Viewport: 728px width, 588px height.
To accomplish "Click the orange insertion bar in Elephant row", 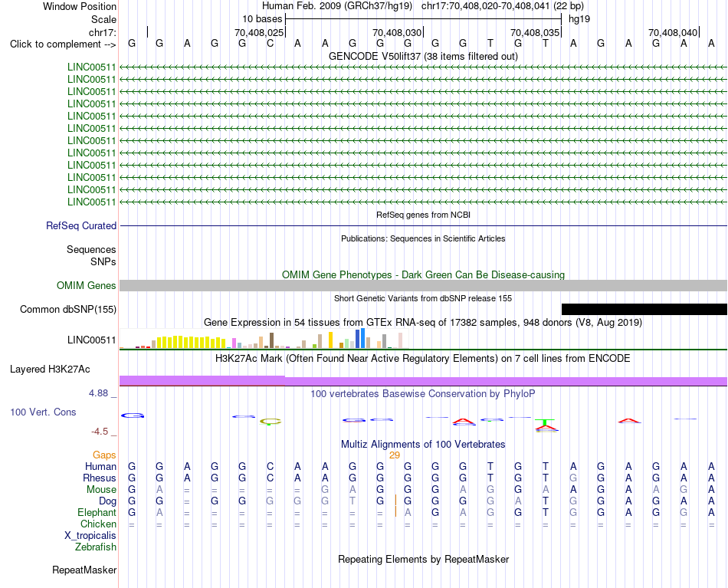I will coord(395,512).
